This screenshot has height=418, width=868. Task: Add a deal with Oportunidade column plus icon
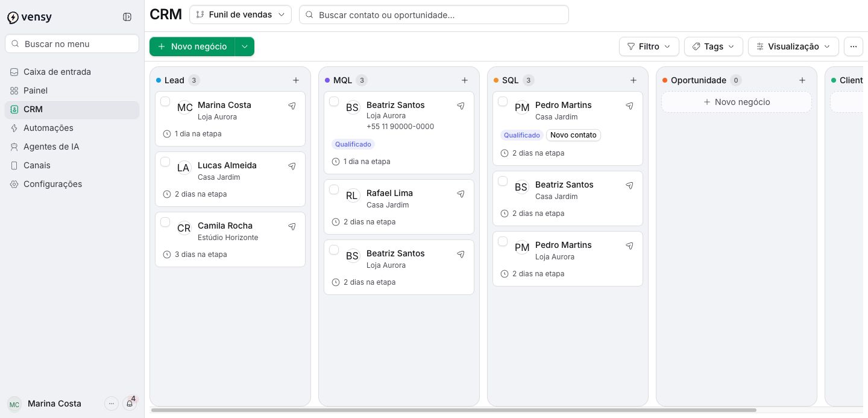click(x=802, y=80)
